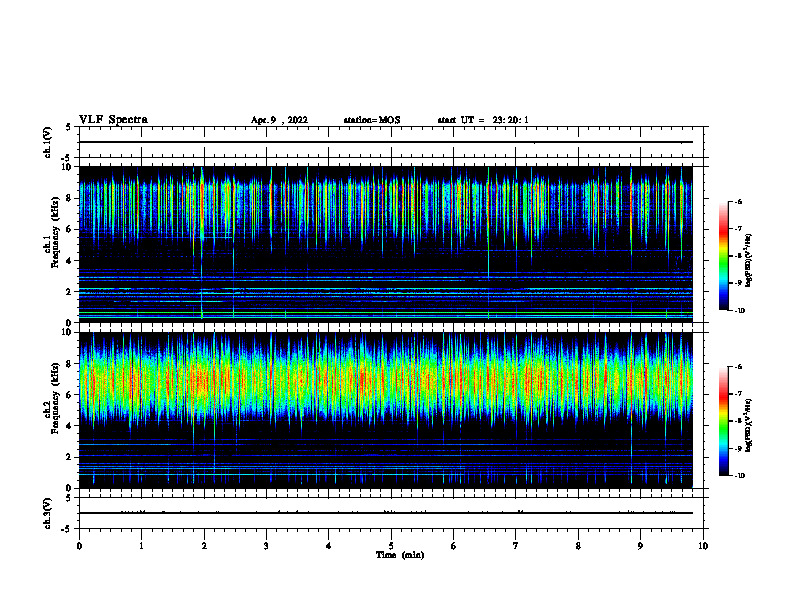The height and width of the screenshot is (612, 792).
Task: Click the 'start UT = 23:20:1' header text
Action: tap(483, 120)
